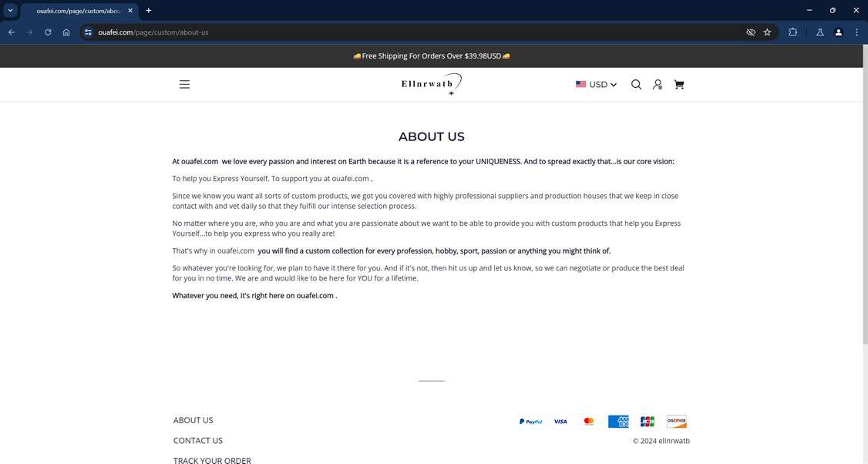Click the Mastercard payment icon
Screen dimensions: 868x464
tap(589, 422)
